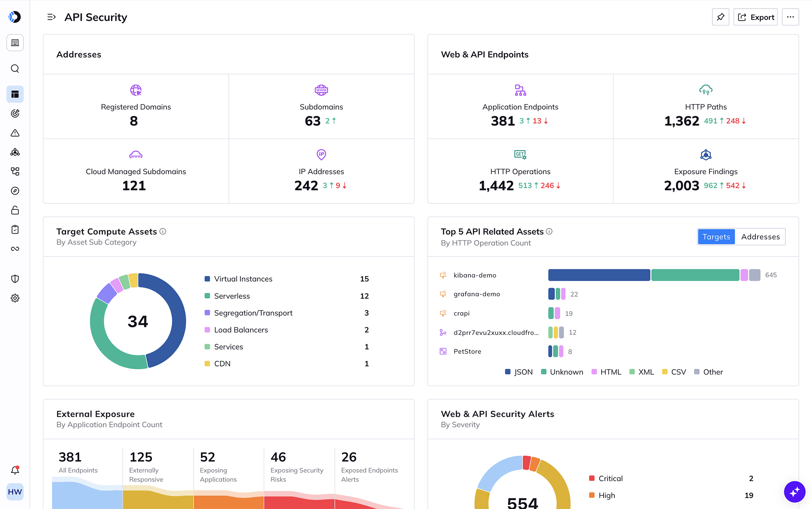The width and height of the screenshot is (812, 509).
Task: Click the 52 Exposing Applications figure
Action: [x=208, y=457]
